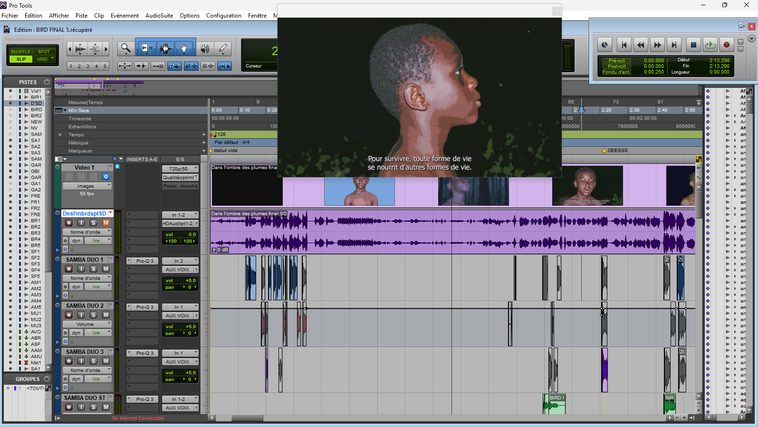Expand the Tempo ruler
The height and width of the screenshot is (427, 758).
(60, 134)
